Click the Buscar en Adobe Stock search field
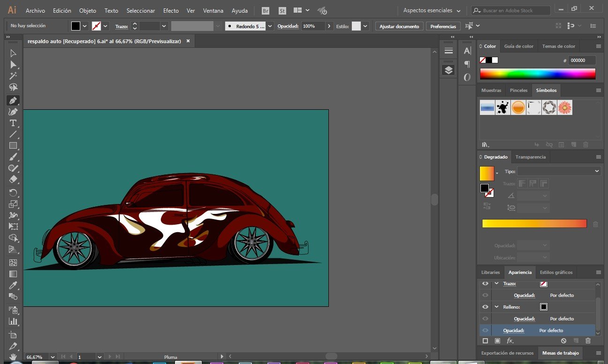Image resolution: width=608 pixels, height=364 pixels. (x=511, y=10)
